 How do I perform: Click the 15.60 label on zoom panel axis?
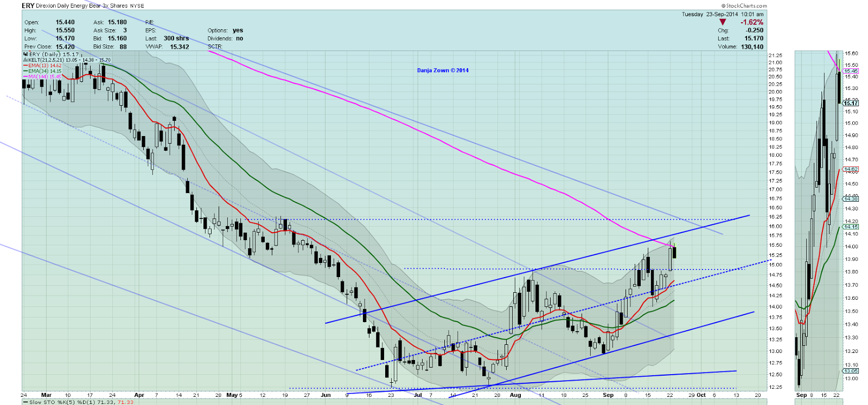point(851,54)
